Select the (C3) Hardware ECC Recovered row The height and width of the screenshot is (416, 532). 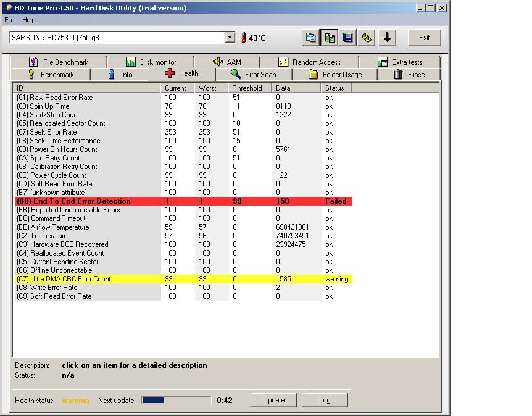click(184, 244)
